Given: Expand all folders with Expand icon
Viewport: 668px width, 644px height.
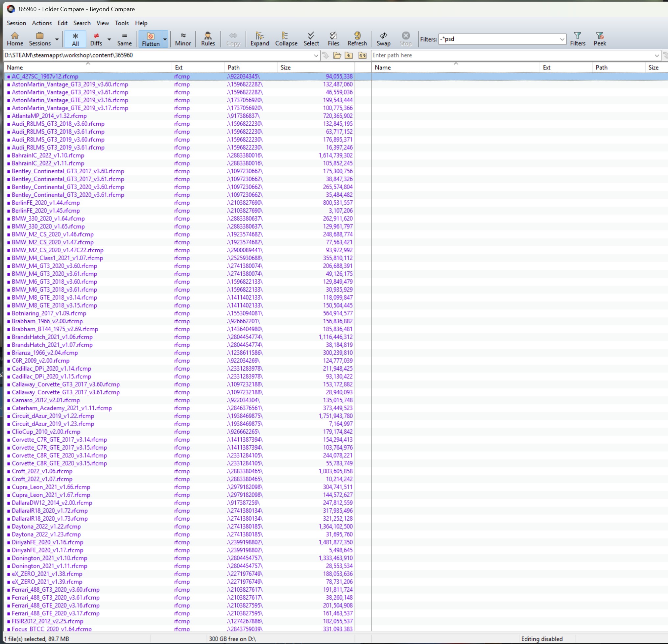Looking at the screenshot, I should pyautogui.click(x=259, y=39).
